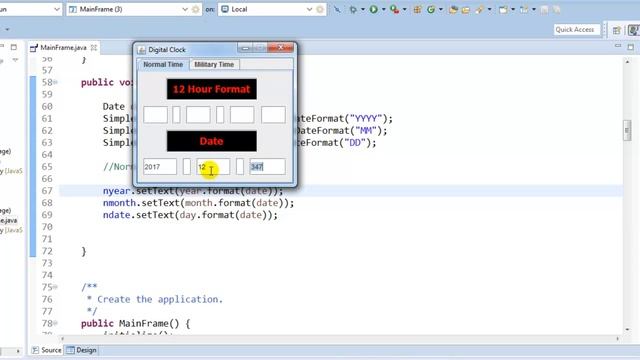Click the red Date label
The height and width of the screenshot is (360, 640).
coord(211,141)
